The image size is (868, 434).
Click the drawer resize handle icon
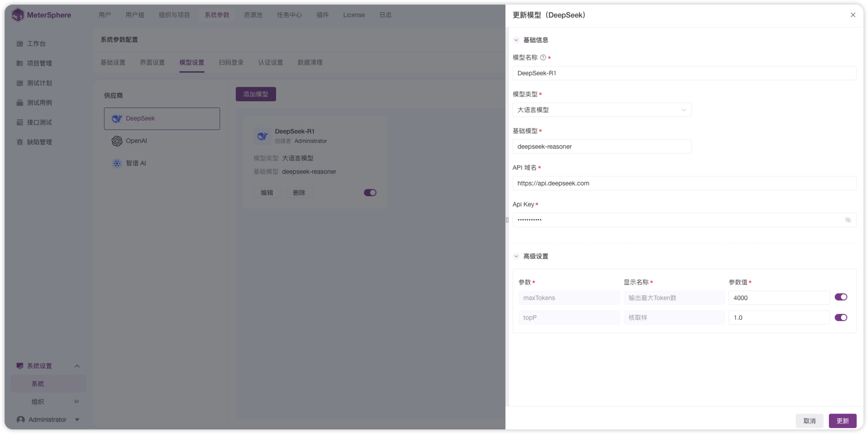pos(507,220)
